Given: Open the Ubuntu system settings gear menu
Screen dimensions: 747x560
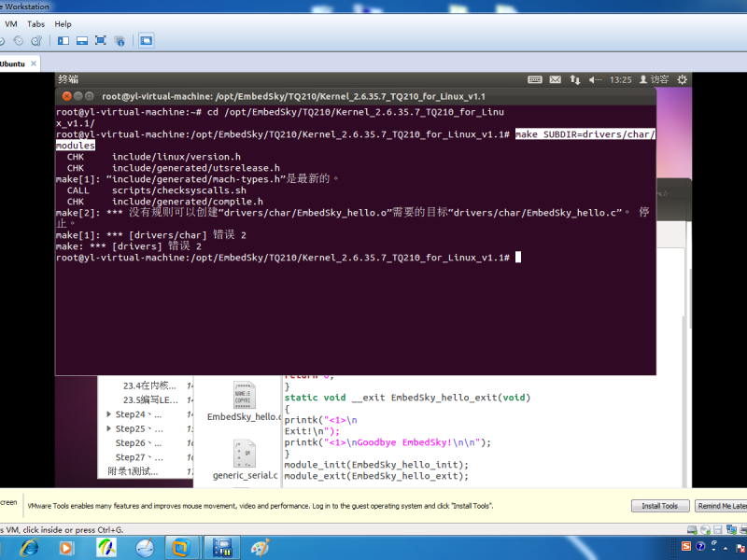Looking at the screenshot, I should click(682, 80).
